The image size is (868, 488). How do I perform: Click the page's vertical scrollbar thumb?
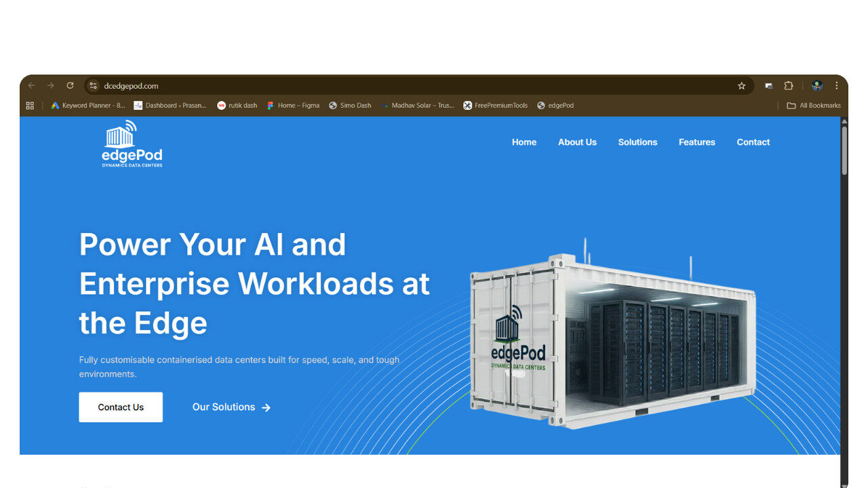coord(844,149)
